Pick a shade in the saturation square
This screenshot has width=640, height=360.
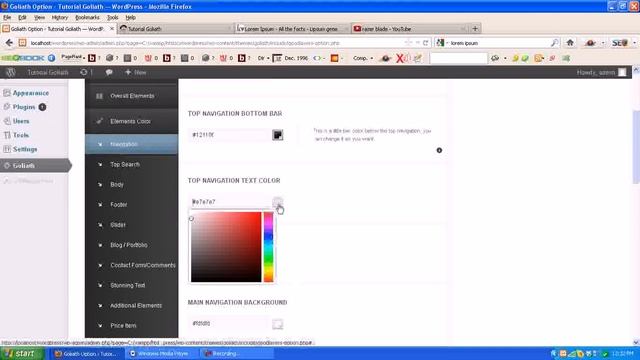pyautogui.click(x=226, y=247)
